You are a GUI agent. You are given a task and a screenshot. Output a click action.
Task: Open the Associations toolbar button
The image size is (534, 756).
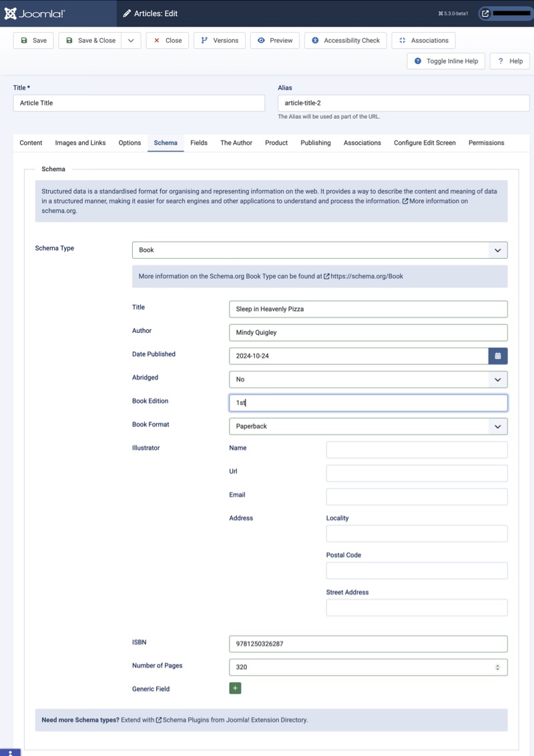point(423,41)
